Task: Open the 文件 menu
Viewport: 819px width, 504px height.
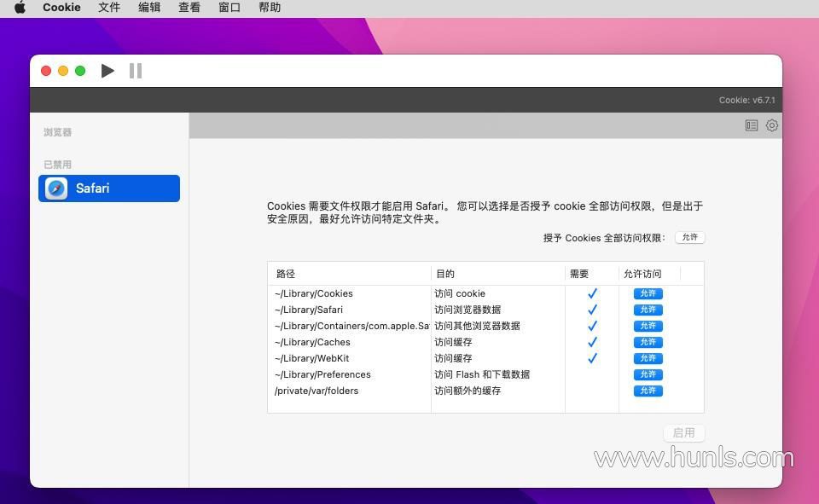Action: click(109, 8)
